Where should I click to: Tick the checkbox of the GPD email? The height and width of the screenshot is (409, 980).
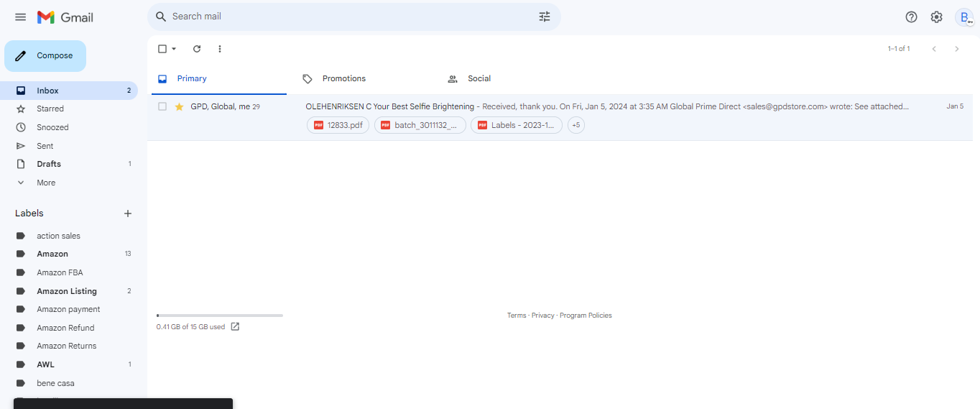162,106
